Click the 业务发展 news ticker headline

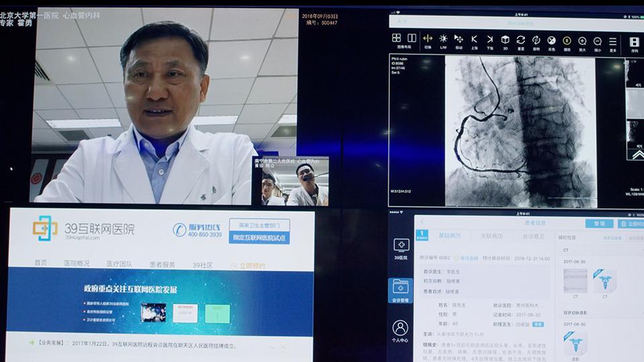pyautogui.click(x=138, y=344)
